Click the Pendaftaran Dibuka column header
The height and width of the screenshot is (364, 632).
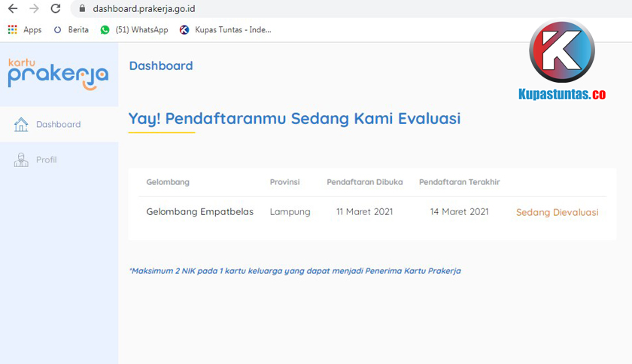pyautogui.click(x=365, y=182)
